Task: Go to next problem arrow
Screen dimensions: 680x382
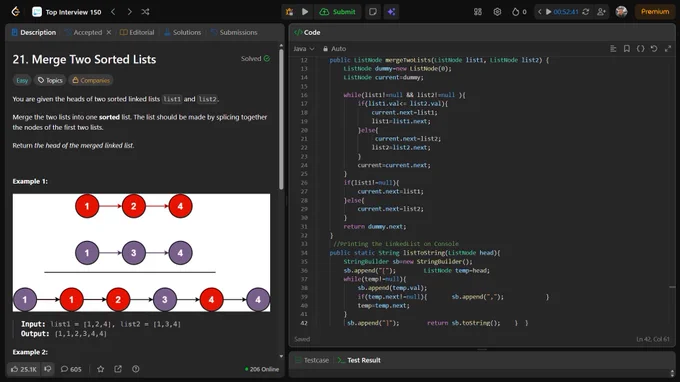Action: (129, 12)
